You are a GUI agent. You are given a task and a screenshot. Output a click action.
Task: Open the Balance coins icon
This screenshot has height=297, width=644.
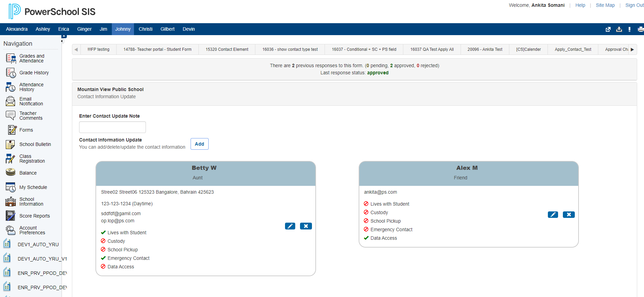point(11,173)
